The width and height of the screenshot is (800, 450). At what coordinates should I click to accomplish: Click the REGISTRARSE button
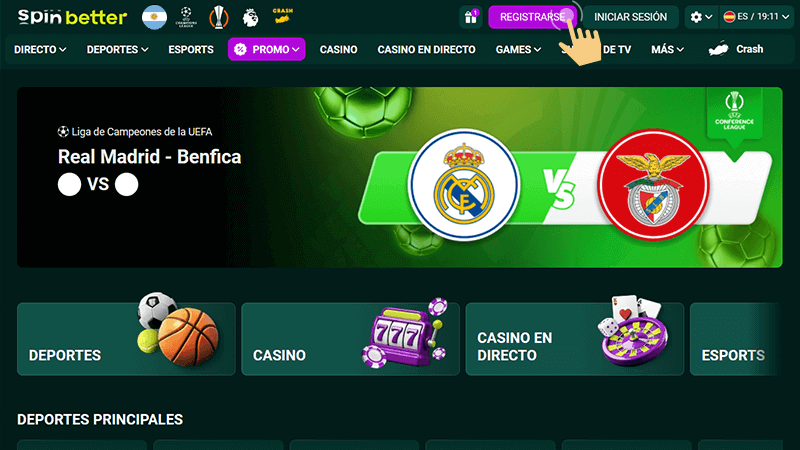click(x=532, y=17)
